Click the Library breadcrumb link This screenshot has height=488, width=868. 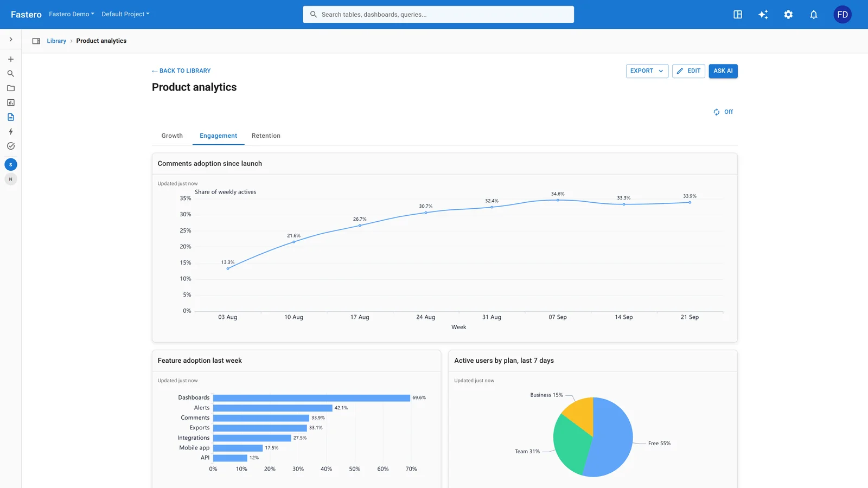[x=56, y=41]
